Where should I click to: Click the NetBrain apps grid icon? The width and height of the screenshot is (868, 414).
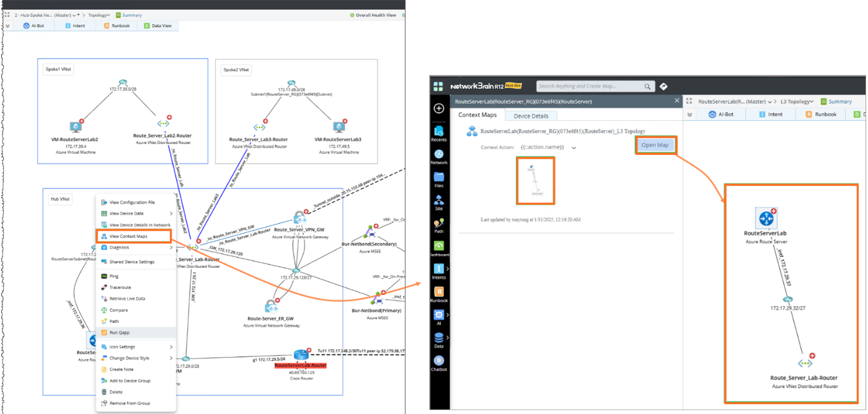pyautogui.click(x=439, y=87)
